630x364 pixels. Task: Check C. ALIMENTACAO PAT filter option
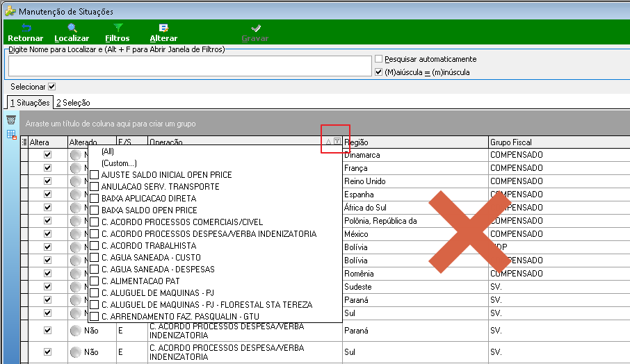coord(95,281)
